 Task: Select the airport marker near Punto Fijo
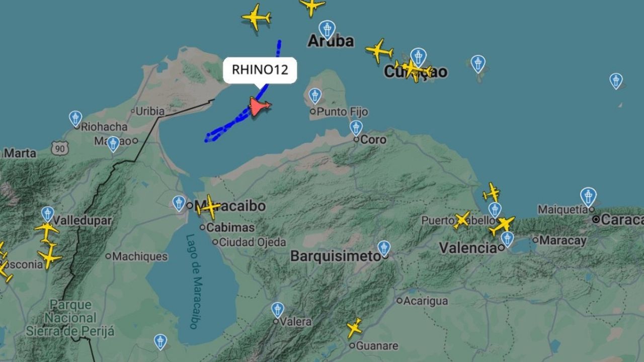315,96
